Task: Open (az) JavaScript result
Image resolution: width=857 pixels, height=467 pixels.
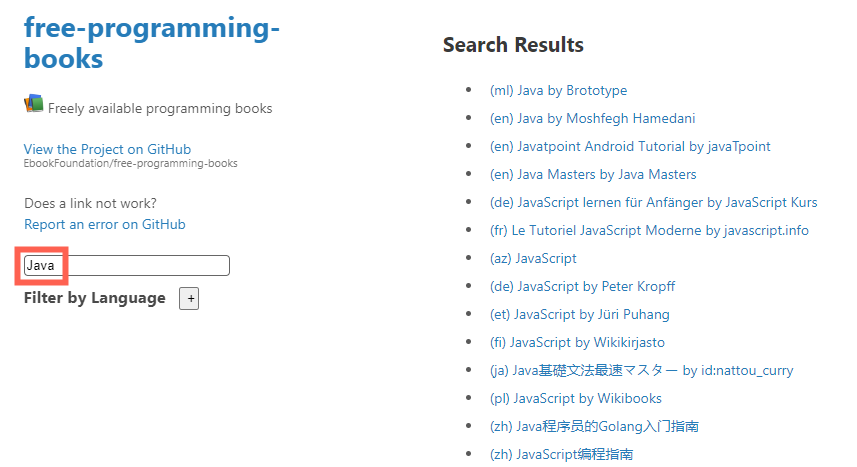Action: coord(533,258)
